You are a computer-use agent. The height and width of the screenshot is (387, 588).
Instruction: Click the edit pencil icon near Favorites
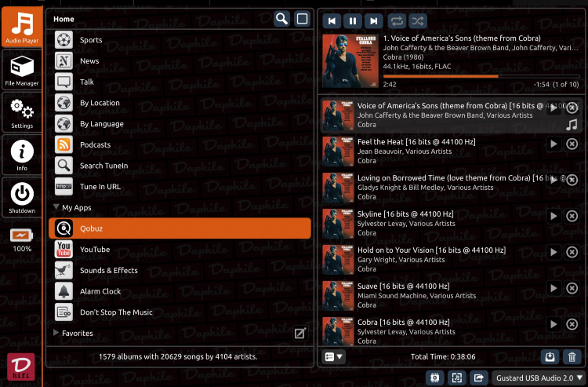click(300, 333)
